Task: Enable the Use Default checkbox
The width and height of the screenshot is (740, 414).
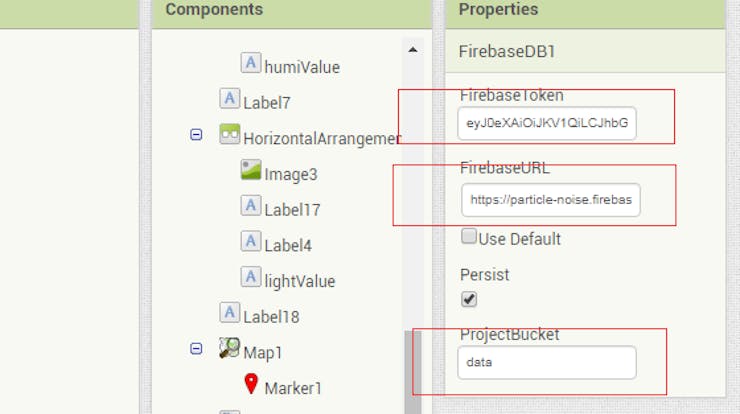Action: point(469,236)
